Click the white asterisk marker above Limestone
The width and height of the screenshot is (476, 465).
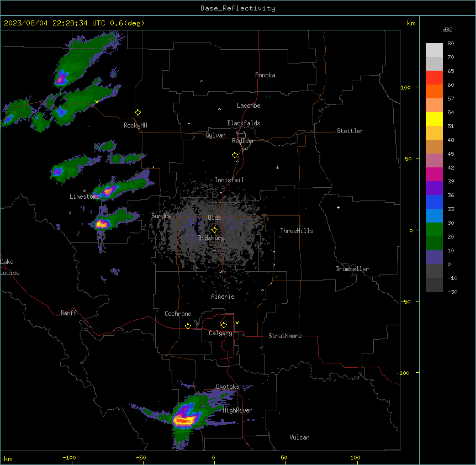[84, 191]
